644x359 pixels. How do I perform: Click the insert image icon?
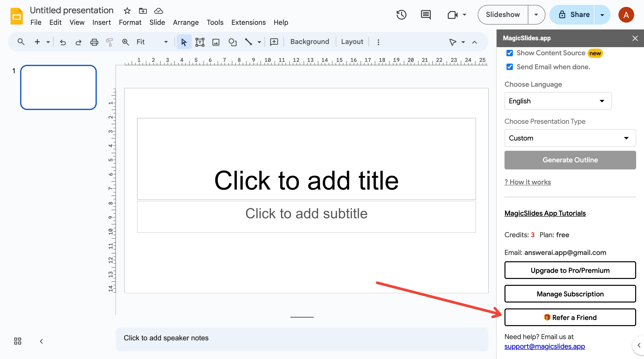tap(216, 42)
